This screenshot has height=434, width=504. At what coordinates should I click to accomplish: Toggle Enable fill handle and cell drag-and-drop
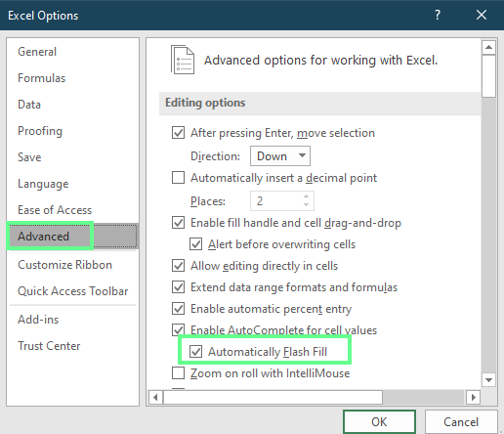pyautogui.click(x=178, y=223)
